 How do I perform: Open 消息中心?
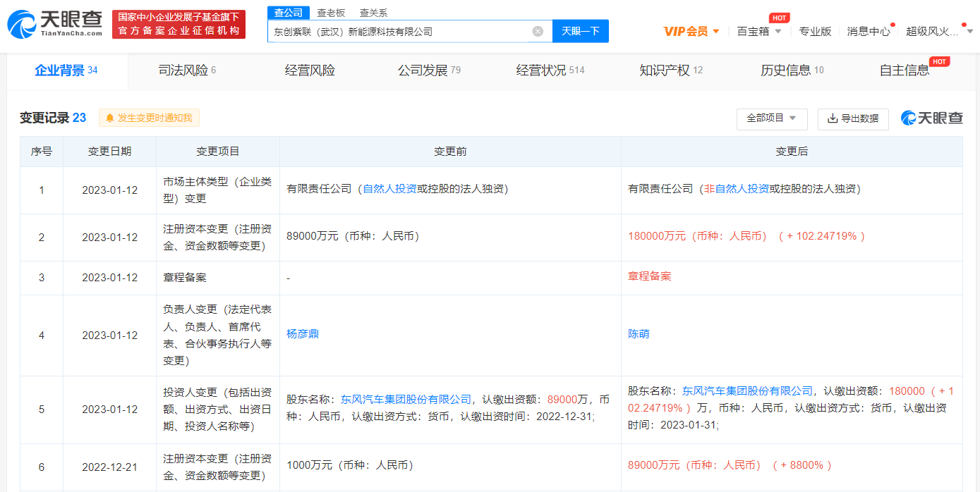(x=869, y=31)
